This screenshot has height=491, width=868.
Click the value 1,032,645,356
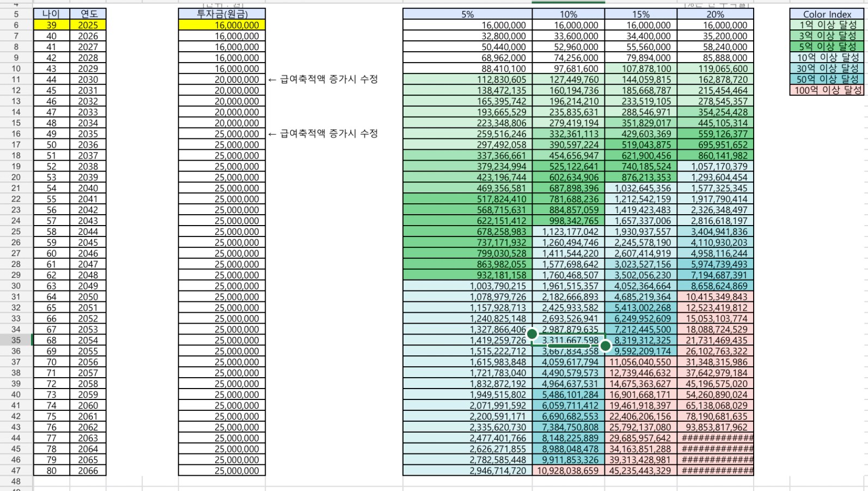point(640,188)
